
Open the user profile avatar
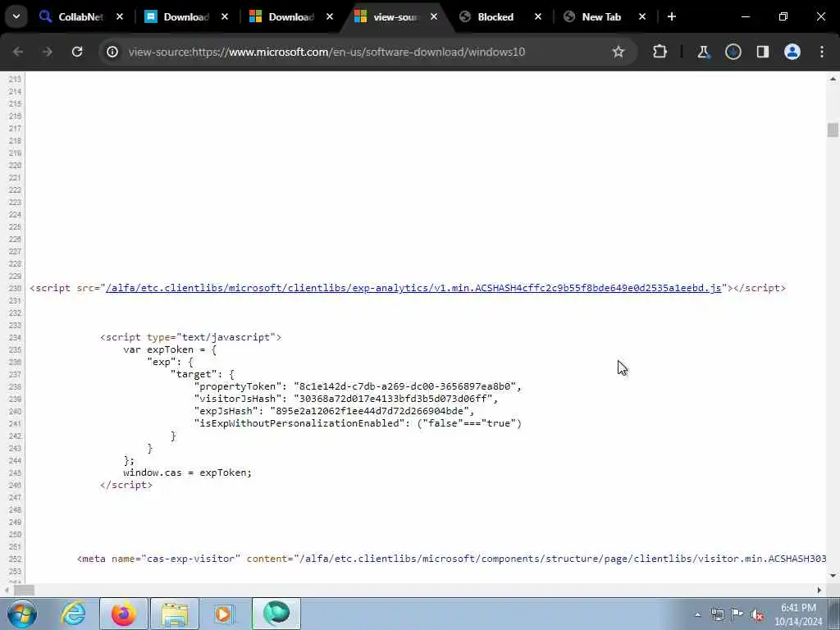click(792, 52)
